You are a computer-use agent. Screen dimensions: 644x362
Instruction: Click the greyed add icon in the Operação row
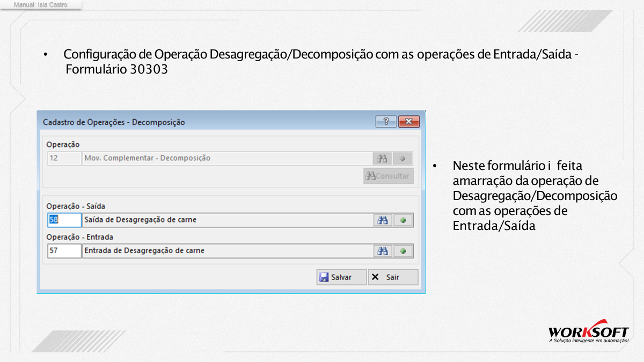[402, 158]
